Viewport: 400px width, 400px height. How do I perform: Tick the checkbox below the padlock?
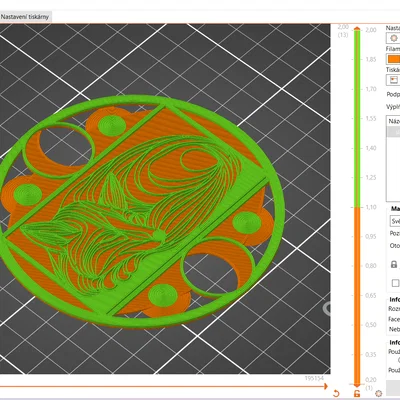pos(395,283)
